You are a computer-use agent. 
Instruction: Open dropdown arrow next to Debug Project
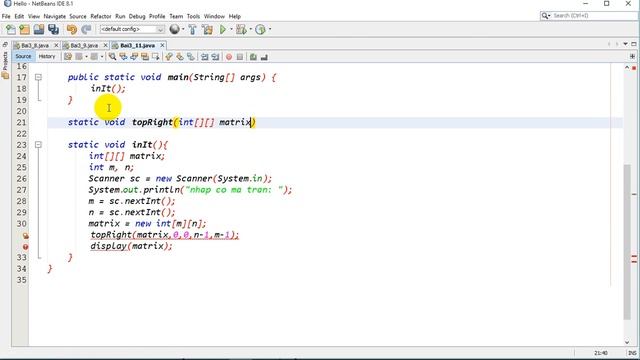click(250, 29)
